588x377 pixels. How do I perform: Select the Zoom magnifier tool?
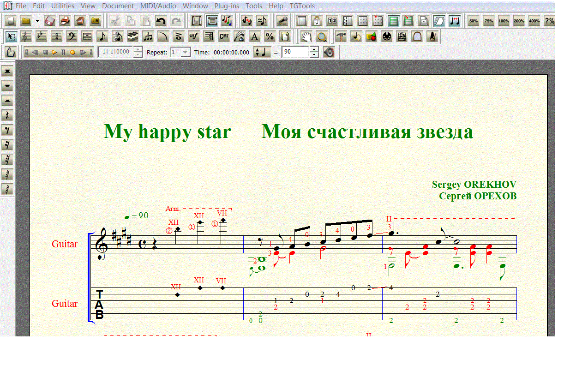tap(322, 36)
